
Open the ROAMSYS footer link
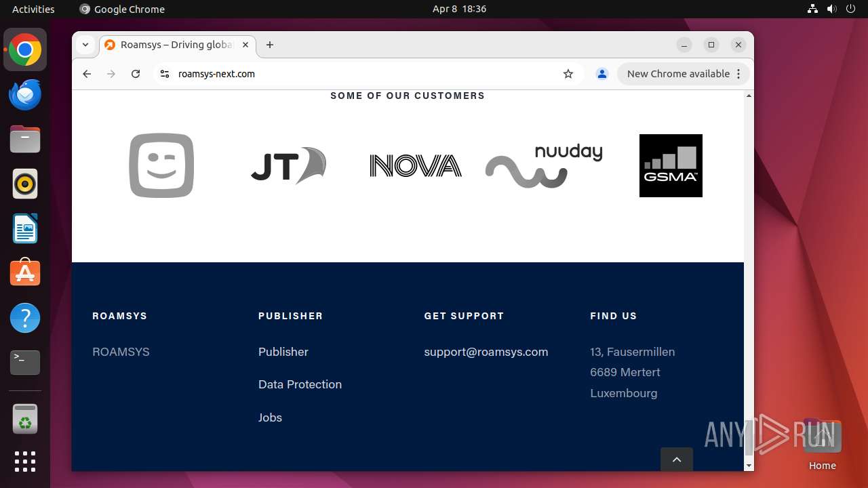(x=121, y=352)
